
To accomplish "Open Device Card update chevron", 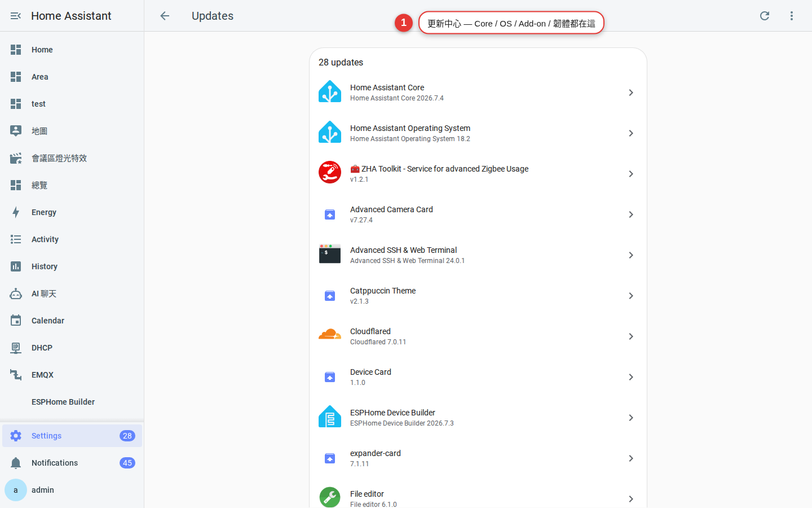I will 631,377.
